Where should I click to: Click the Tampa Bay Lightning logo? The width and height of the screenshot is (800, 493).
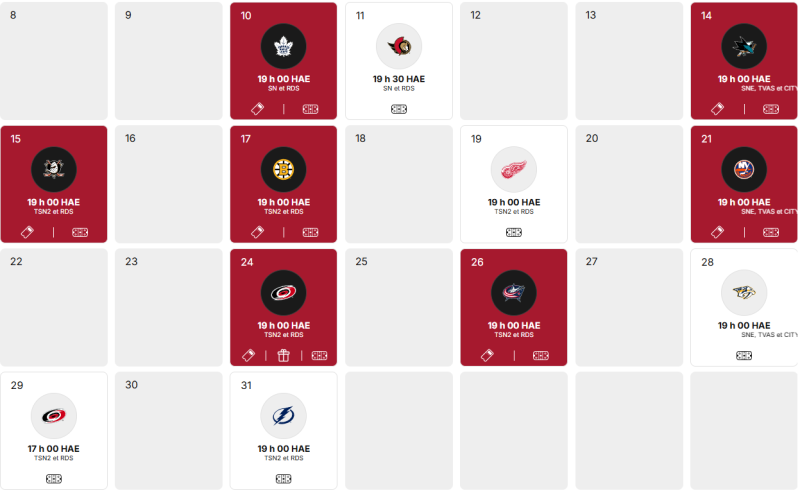[284, 416]
